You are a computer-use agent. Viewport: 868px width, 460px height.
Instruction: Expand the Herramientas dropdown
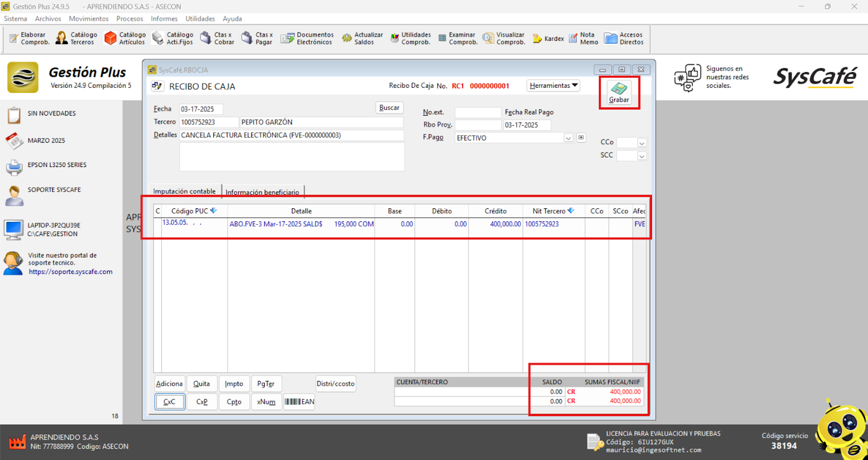pos(553,86)
